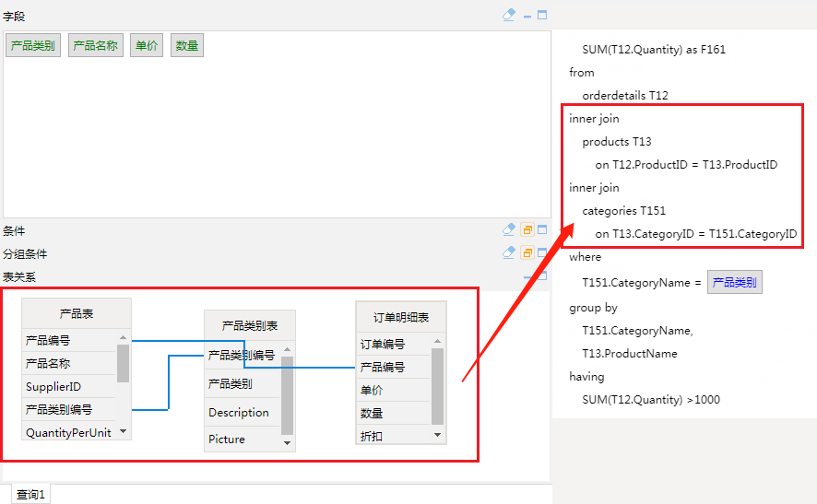
Task: Click the SQL line SUM(T12.Quantity) as F161
Action: pos(654,50)
